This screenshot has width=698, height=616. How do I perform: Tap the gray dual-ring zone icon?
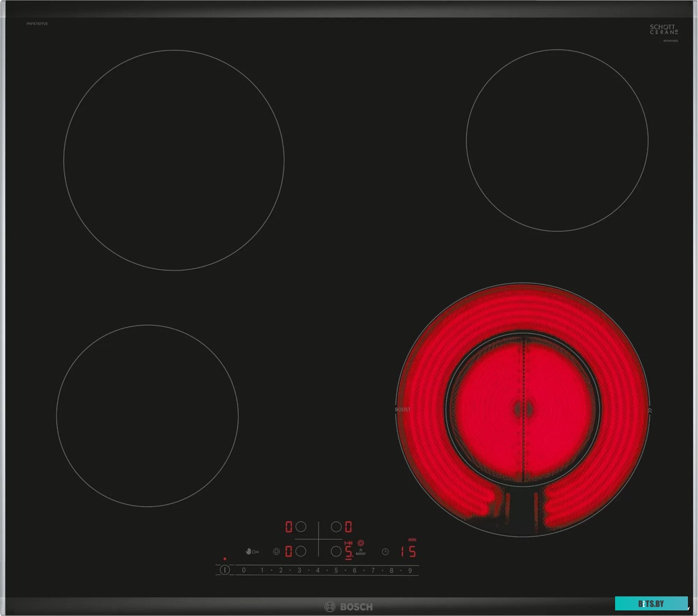point(276,552)
